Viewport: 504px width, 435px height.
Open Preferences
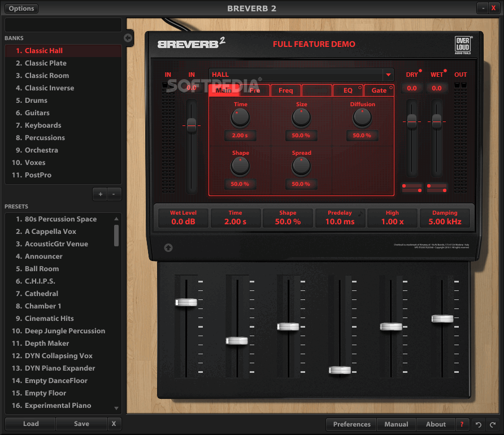pyautogui.click(x=351, y=424)
